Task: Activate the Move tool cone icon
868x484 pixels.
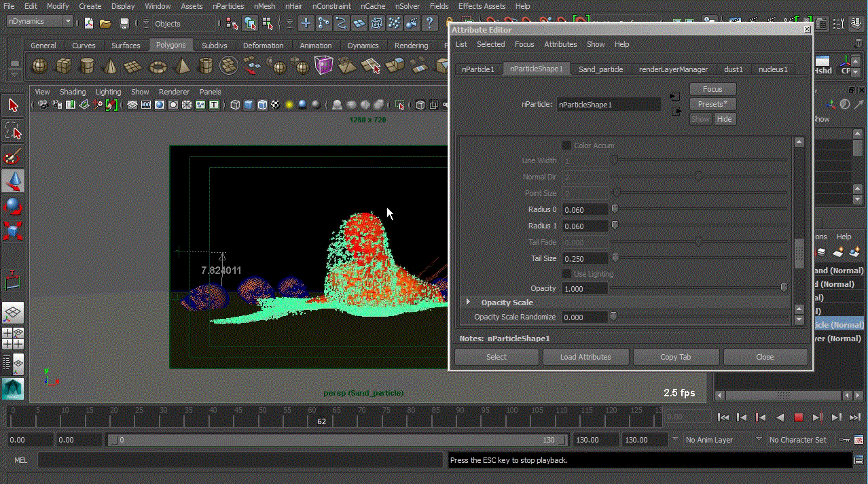Action: [13, 181]
